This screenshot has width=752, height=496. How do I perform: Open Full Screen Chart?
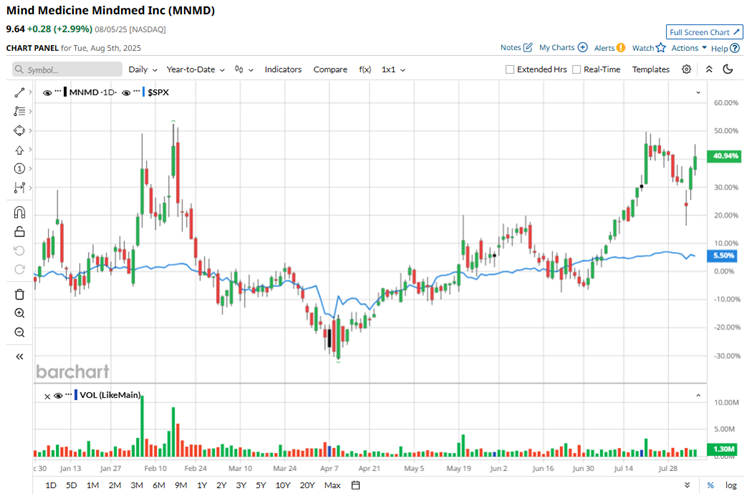(x=704, y=32)
